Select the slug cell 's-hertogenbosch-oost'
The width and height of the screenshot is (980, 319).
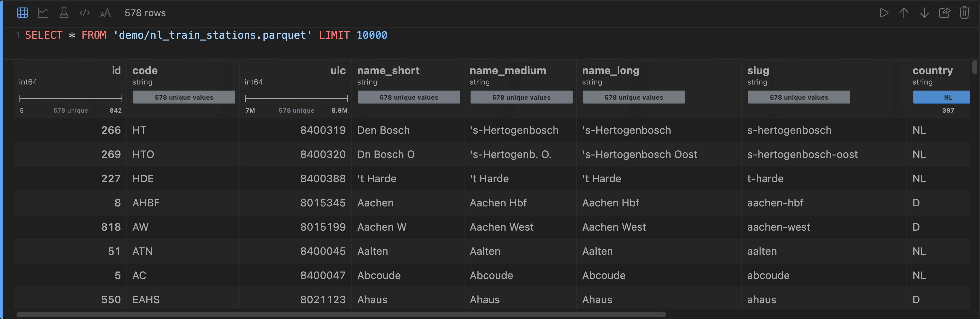[802, 154]
